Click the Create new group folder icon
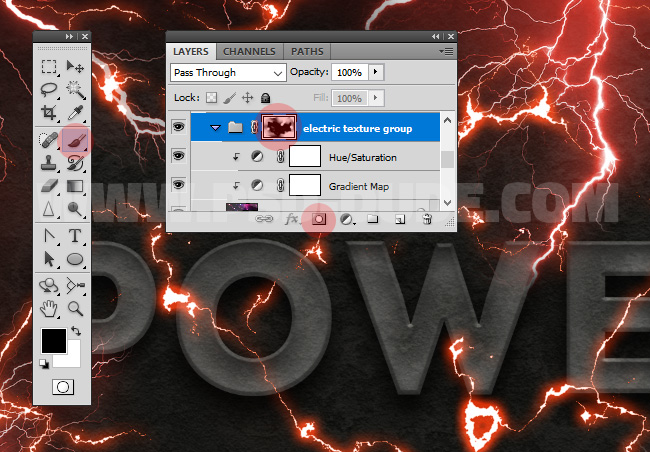The image size is (650, 452). (373, 217)
